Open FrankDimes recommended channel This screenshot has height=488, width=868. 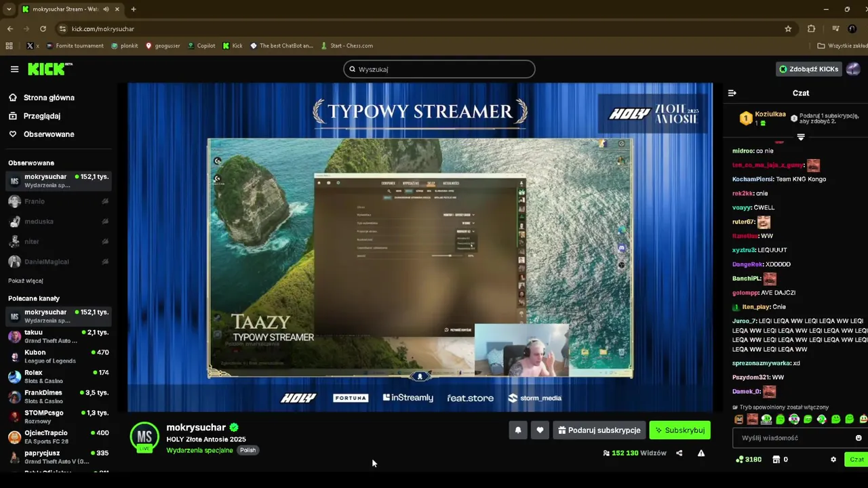(58, 396)
